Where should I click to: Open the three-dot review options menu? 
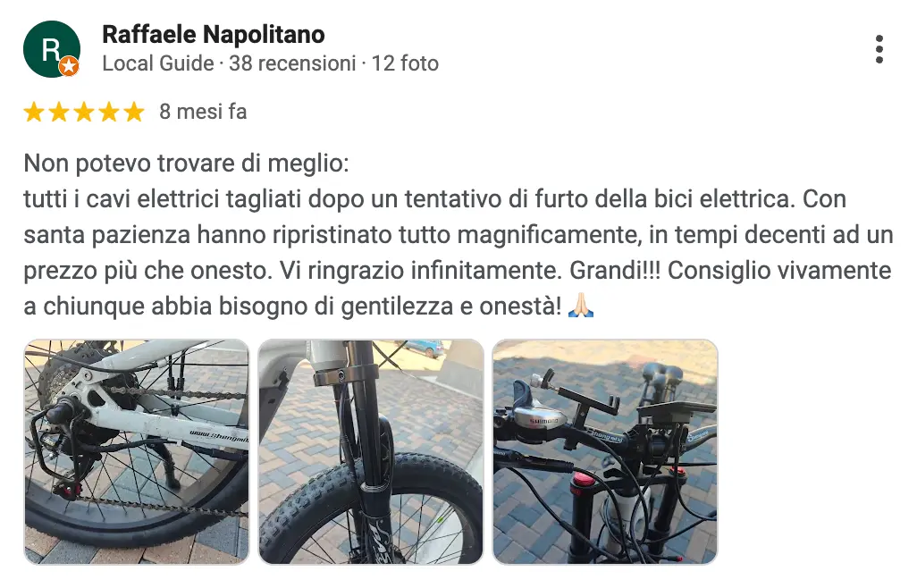[879, 49]
